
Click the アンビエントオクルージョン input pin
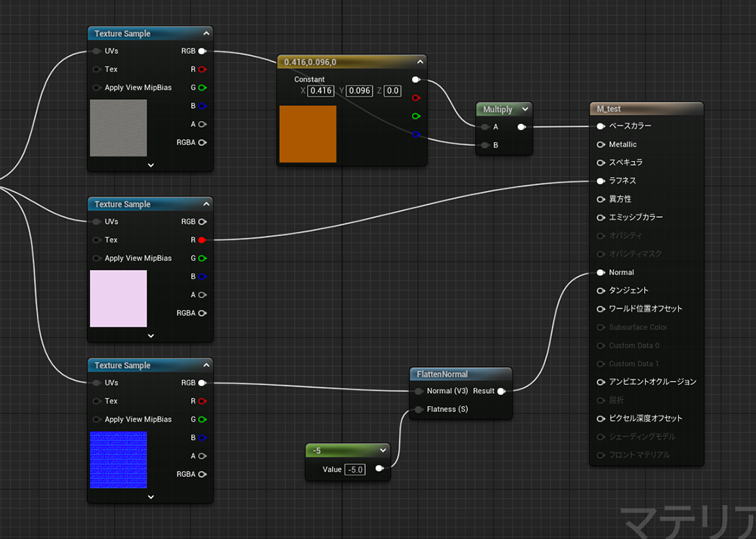pyautogui.click(x=600, y=382)
